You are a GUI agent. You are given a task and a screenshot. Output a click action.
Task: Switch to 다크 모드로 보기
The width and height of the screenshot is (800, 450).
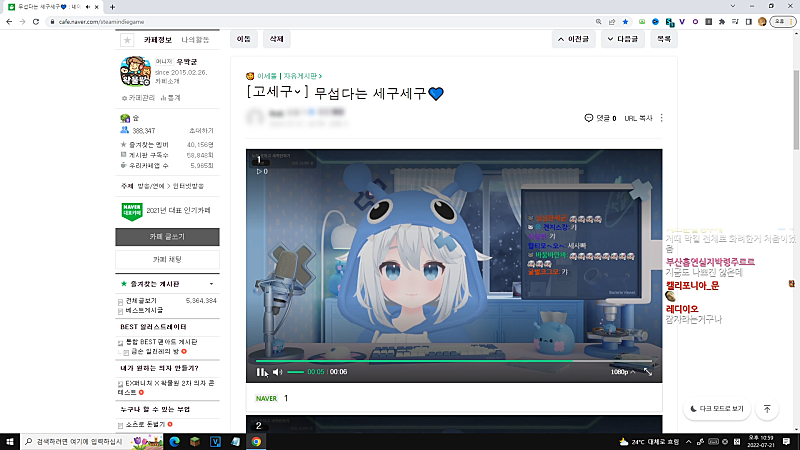click(x=717, y=409)
